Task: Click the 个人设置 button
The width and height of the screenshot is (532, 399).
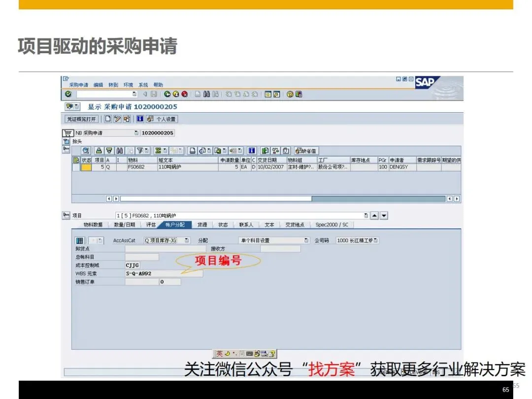Action: [x=162, y=119]
